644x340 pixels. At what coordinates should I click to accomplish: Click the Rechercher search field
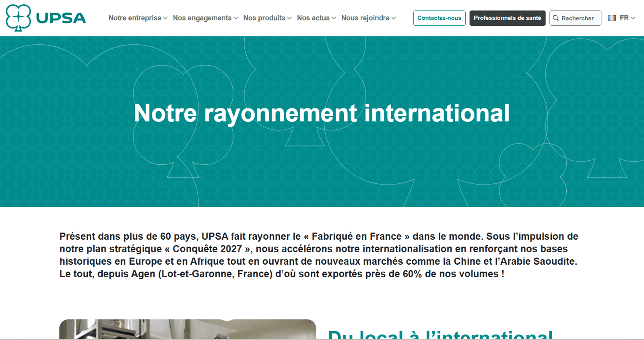576,18
